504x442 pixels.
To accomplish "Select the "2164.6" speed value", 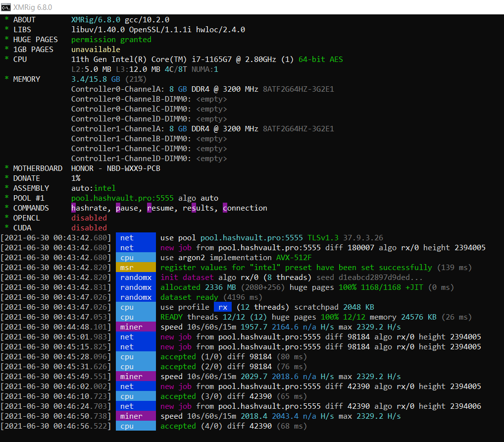I will coord(285,327).
